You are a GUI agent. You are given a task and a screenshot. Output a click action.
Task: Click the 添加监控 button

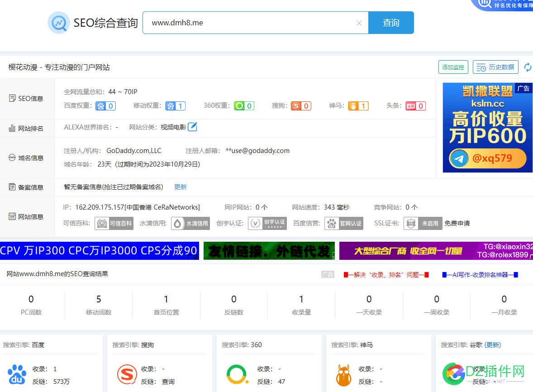[453, 67]
